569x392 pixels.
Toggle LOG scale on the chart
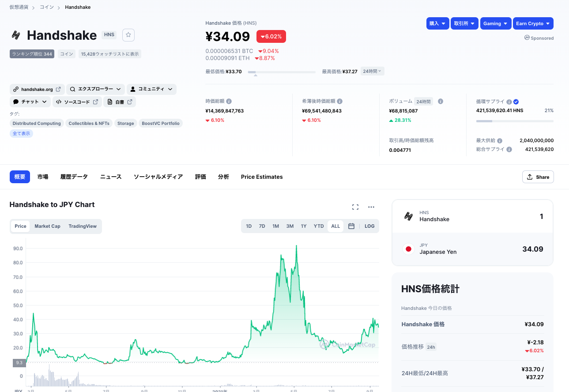click(x=369, y=226)
